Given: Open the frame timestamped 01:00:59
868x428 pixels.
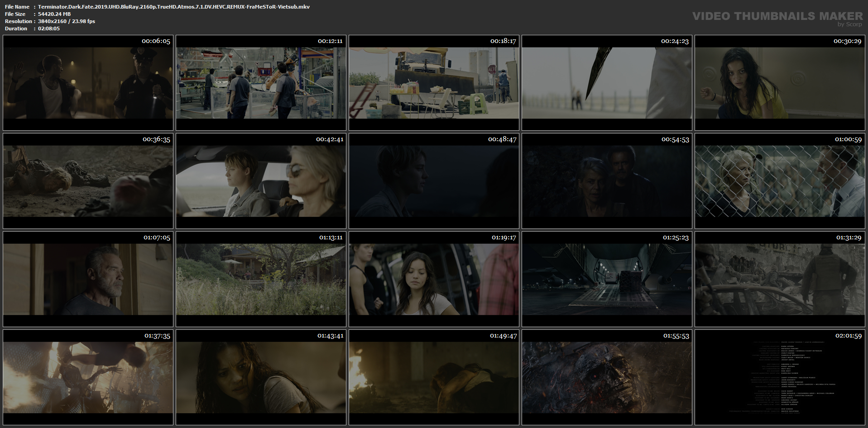Looking at the screenshot, I should pyautogui.click(x=780, y=181).
